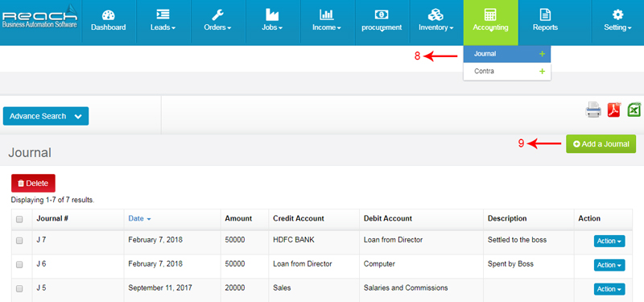This screenshot has width=644, height=302.
Task: Print the journal list using printer icon
Action: [593, 110]
